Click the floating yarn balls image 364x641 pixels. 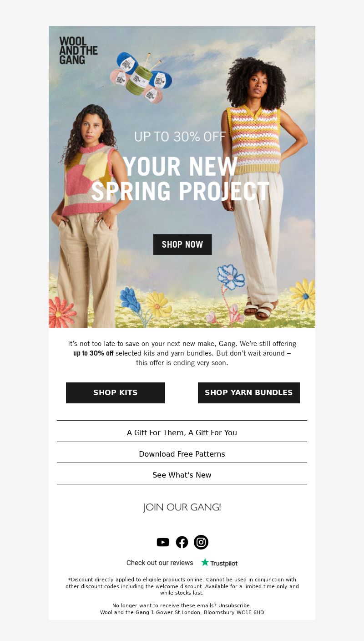coord(141,77)
